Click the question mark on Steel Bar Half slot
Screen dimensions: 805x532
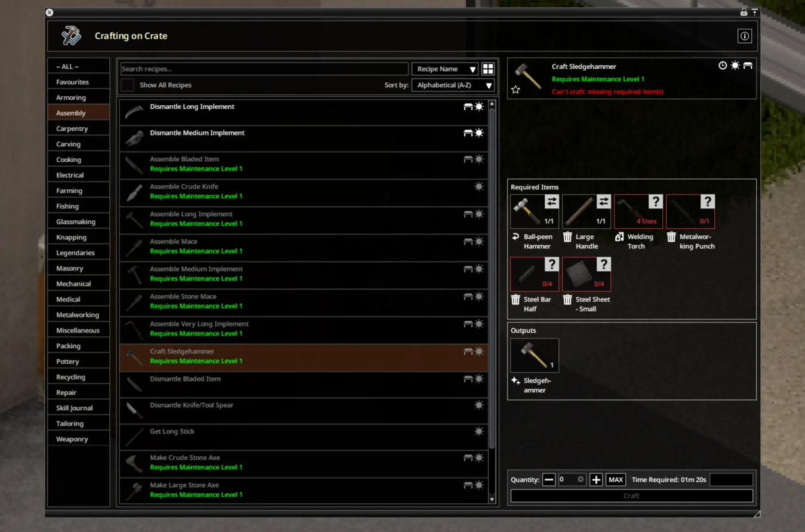(551, 265)
